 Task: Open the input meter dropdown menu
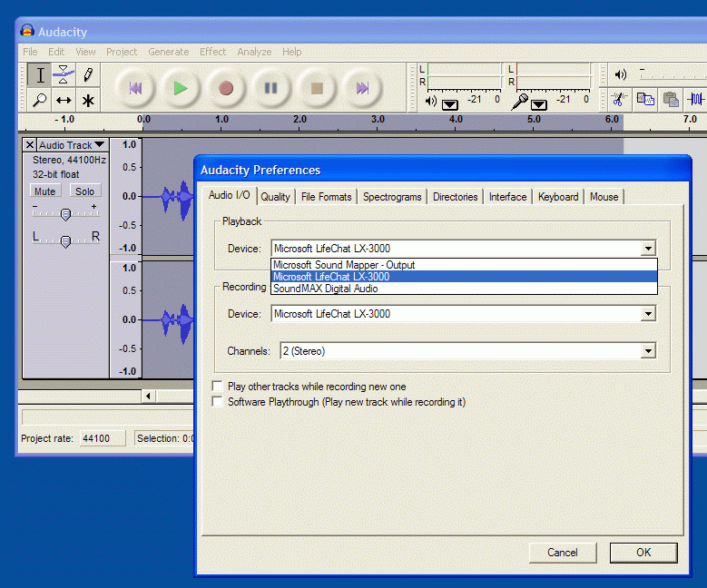pyautogui.click(x=539, y=105)
